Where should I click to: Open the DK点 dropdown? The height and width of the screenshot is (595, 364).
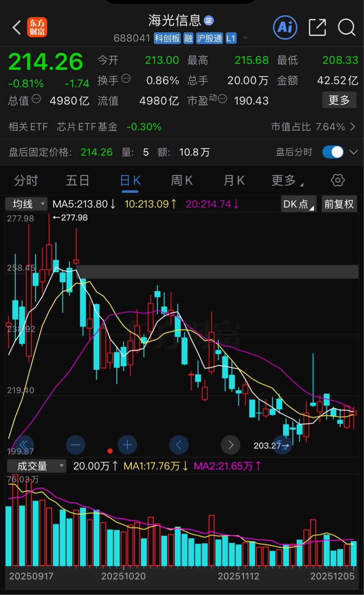(298, 204)
